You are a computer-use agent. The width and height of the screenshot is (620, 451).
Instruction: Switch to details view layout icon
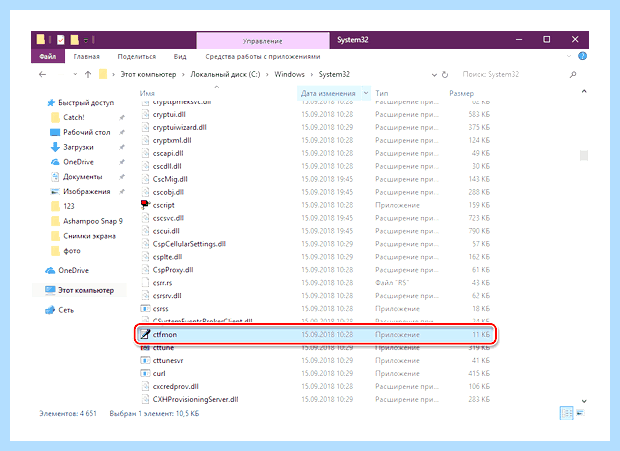[567, 413]
